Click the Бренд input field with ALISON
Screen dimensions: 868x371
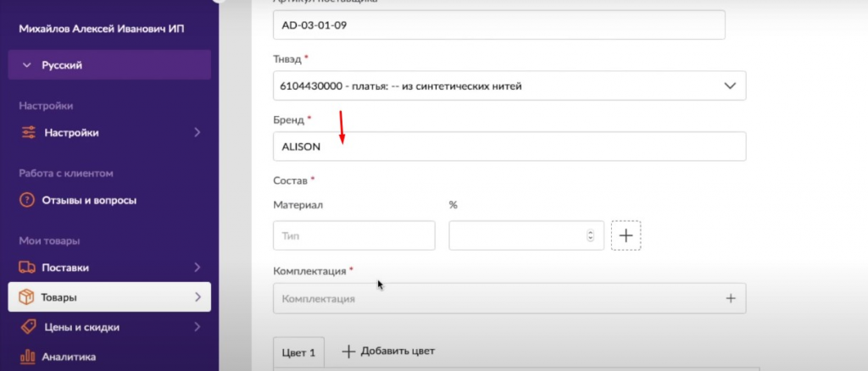tap(509, 147)
